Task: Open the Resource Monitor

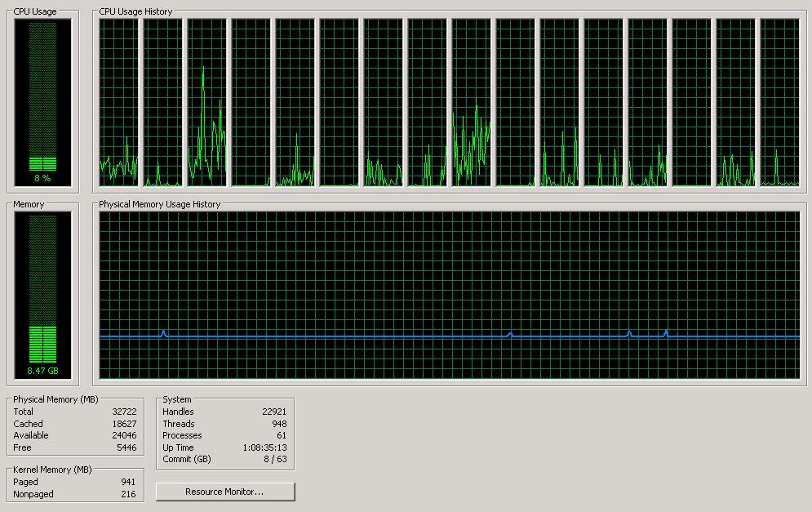Action: coord(224,492)
